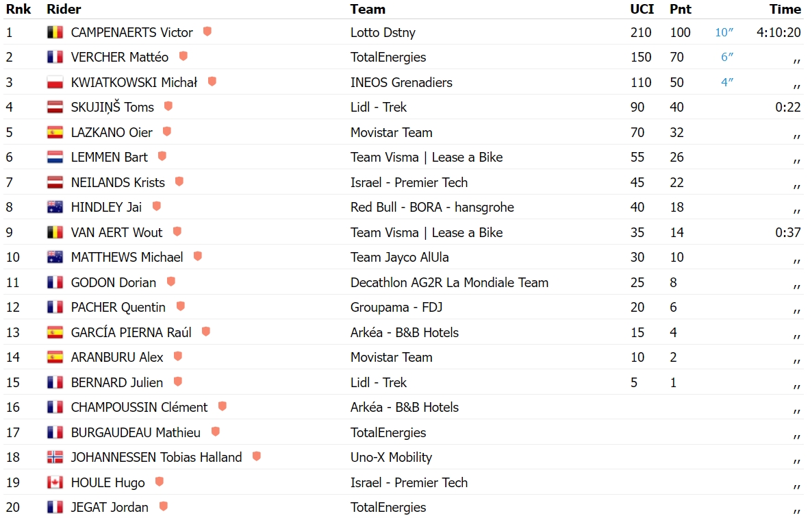Open rider page for VERCHER Mattéo
The width and height of the screenshot is (812, 518).
click(x=120, y=57)
